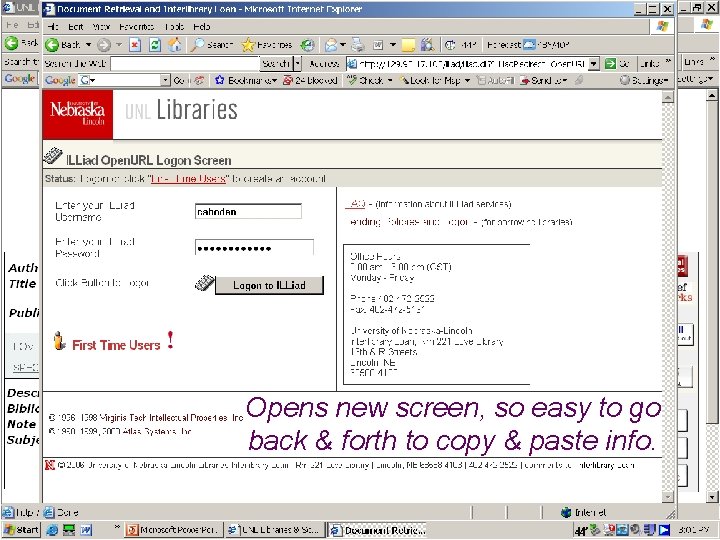Image resolution: width=720 pixels, height=540 pixels.
Task: Click First-Time Users link in status line
Action: pyautogui.click(x=188, y=179)
